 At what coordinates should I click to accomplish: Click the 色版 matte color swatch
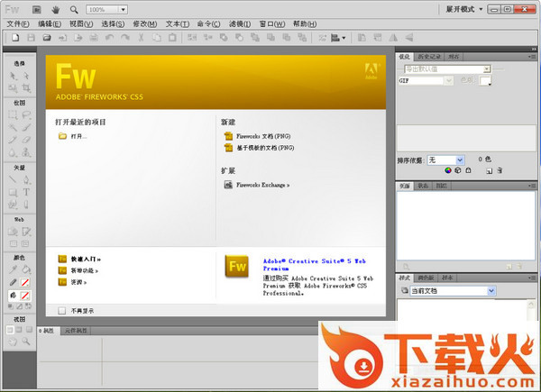click(x=485, y=81)
